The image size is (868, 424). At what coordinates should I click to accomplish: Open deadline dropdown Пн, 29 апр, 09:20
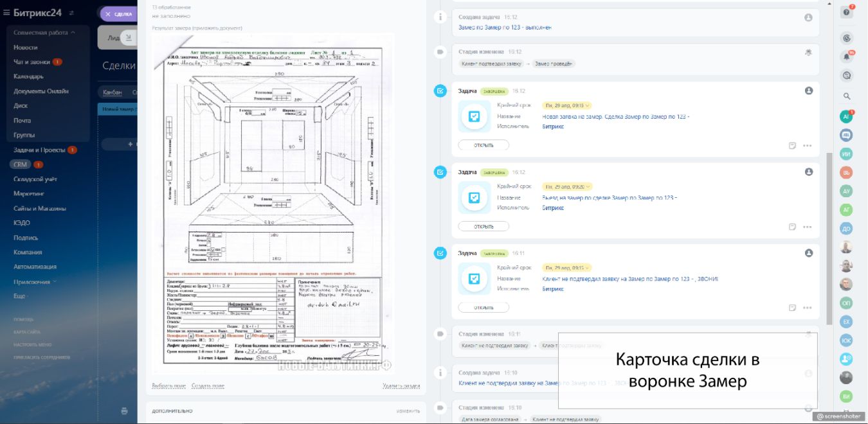567,186
